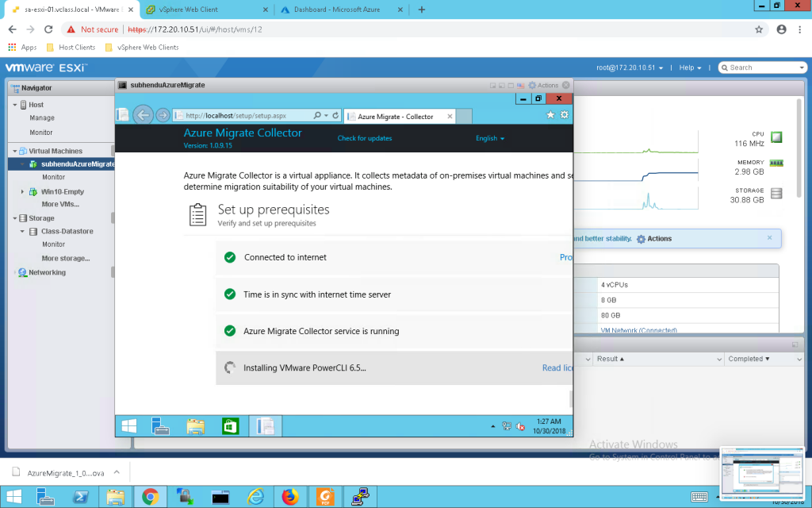Open the guest VM Start button

point(129,426)
